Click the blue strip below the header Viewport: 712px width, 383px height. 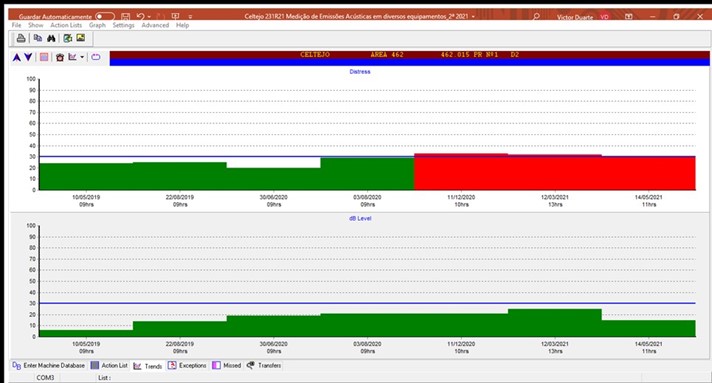(x=410, y=62)
